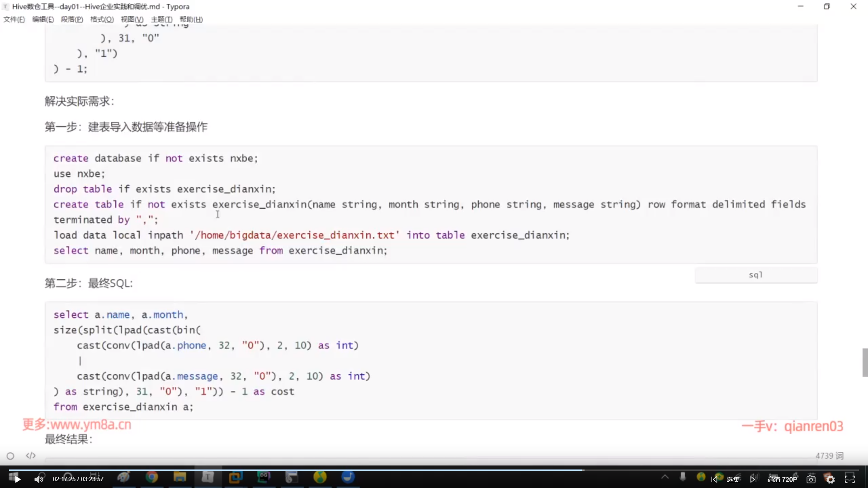Mute the video volume speaker icon

pyautogui.click(x=38, y=479)
